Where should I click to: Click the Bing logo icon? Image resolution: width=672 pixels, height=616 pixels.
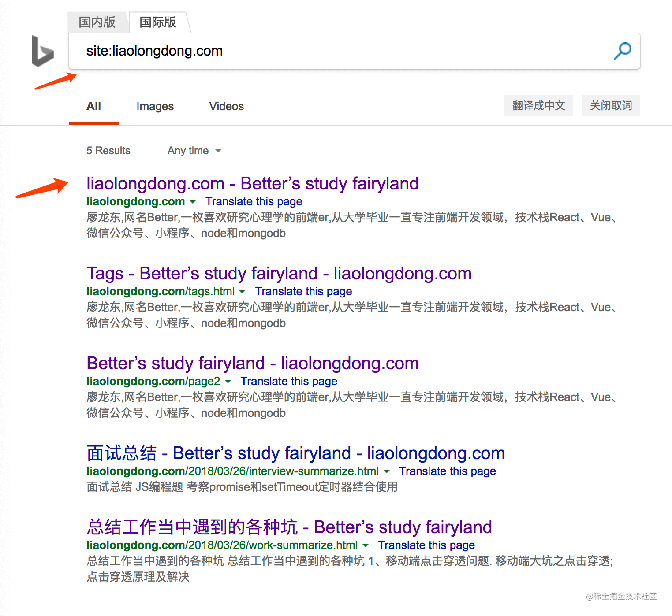(42, 51)
